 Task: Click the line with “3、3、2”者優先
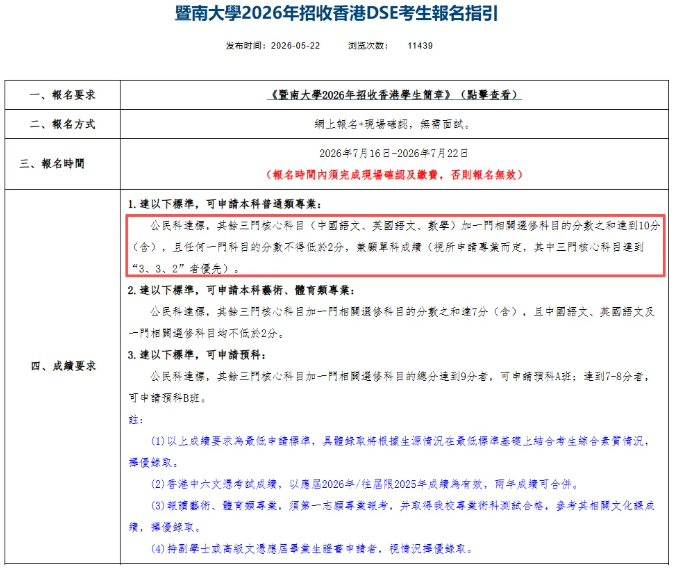coord(185,269)
